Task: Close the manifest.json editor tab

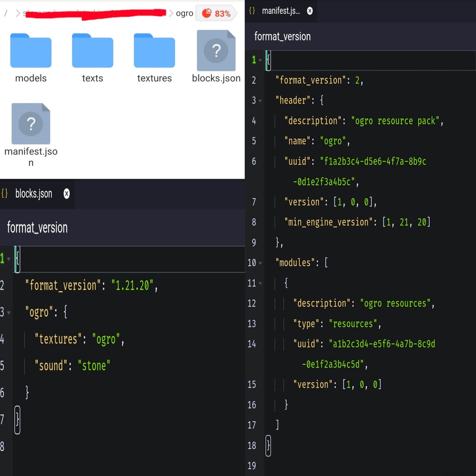Action: click(x=310, y=11)
